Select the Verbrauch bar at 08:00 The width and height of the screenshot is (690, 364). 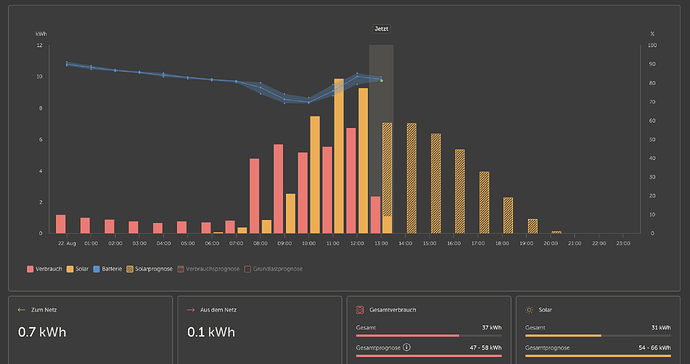click(x=254, y=196)
